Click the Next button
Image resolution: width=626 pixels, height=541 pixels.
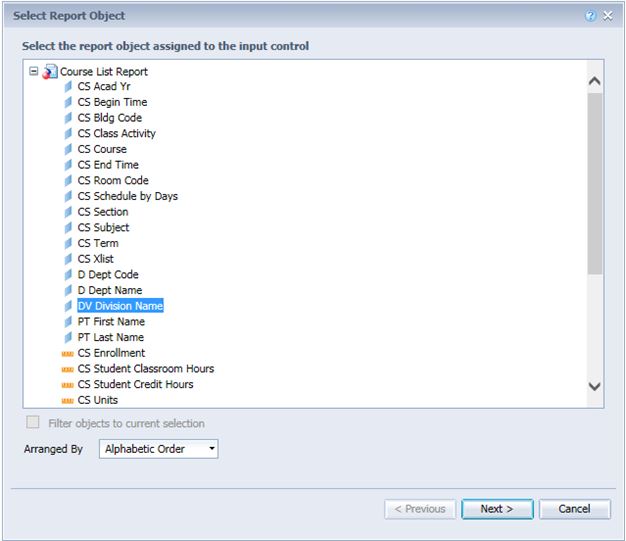click(x=497, y=509)
